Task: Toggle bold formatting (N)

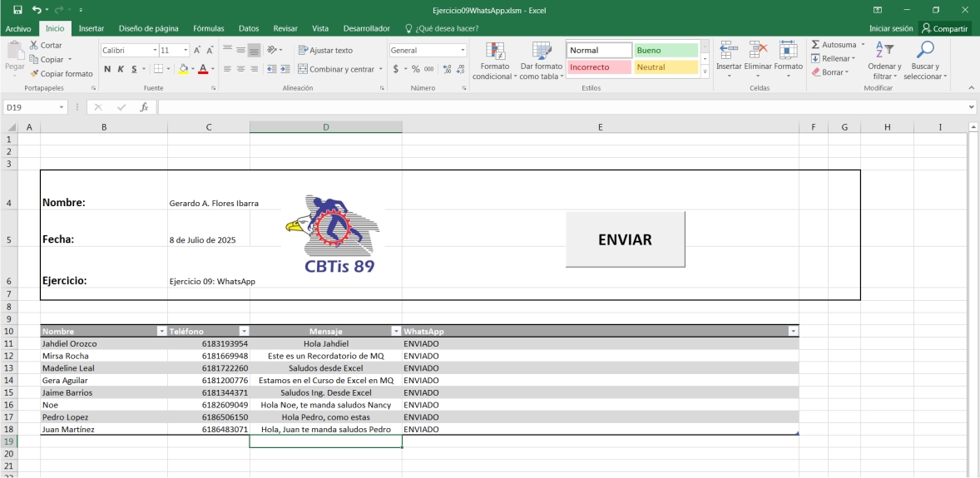Action: tap(107, 69)
